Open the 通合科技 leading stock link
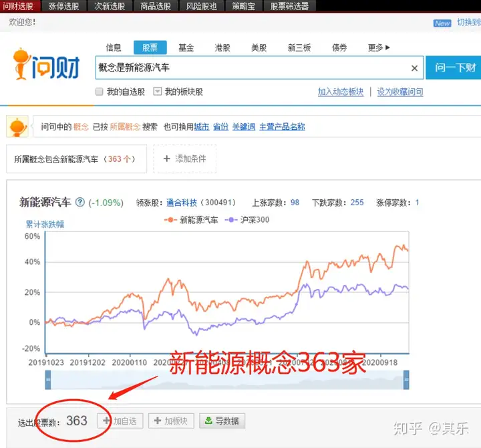Viewport: 481px width, 448px height. (182, 203)
